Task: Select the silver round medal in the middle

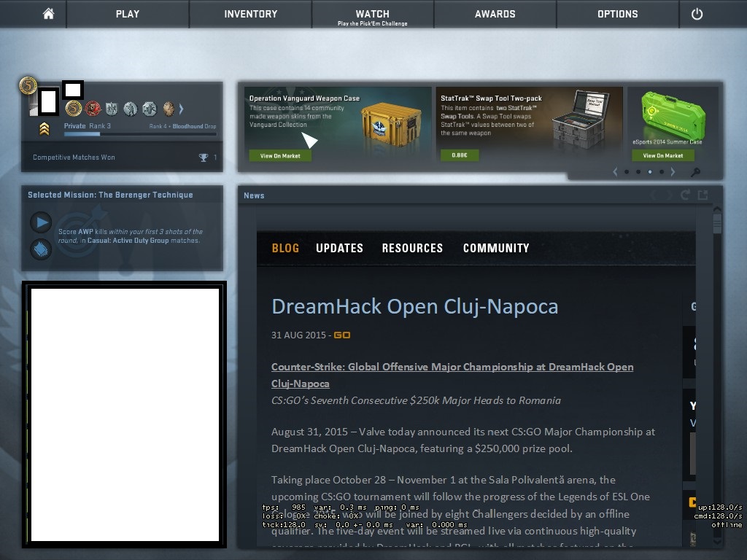Action: [130, 109]
